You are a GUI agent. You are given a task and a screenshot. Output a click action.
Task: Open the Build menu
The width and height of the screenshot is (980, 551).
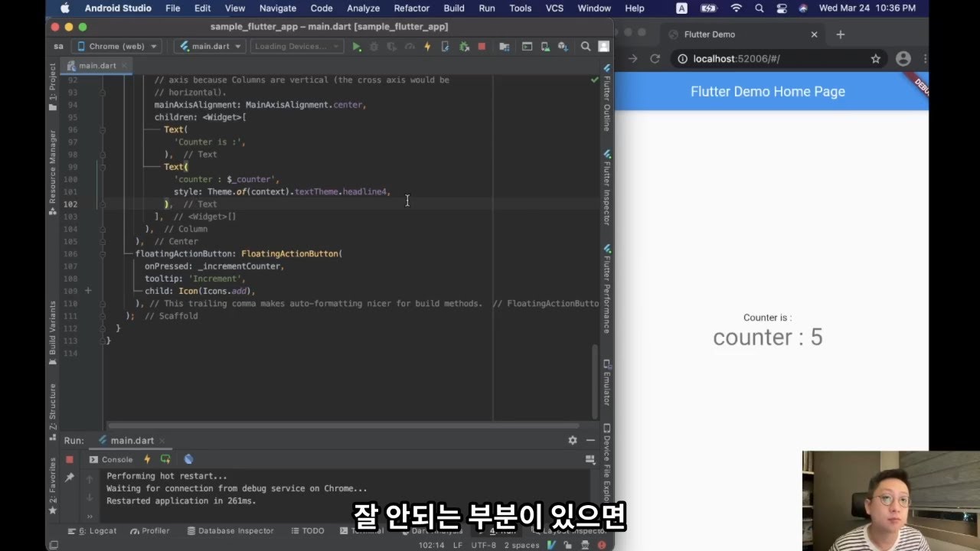click(454, 8)
